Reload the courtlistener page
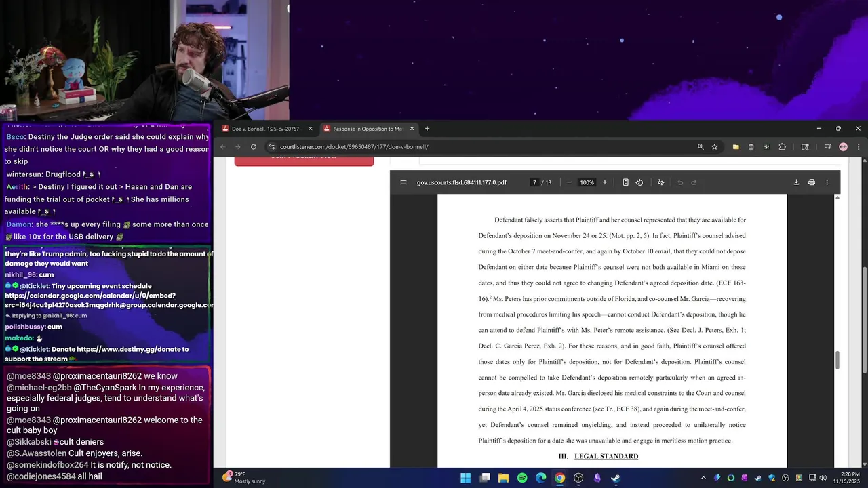Image resolution: width=868 pixels, height=488 pixels. [x=254, y=146]
